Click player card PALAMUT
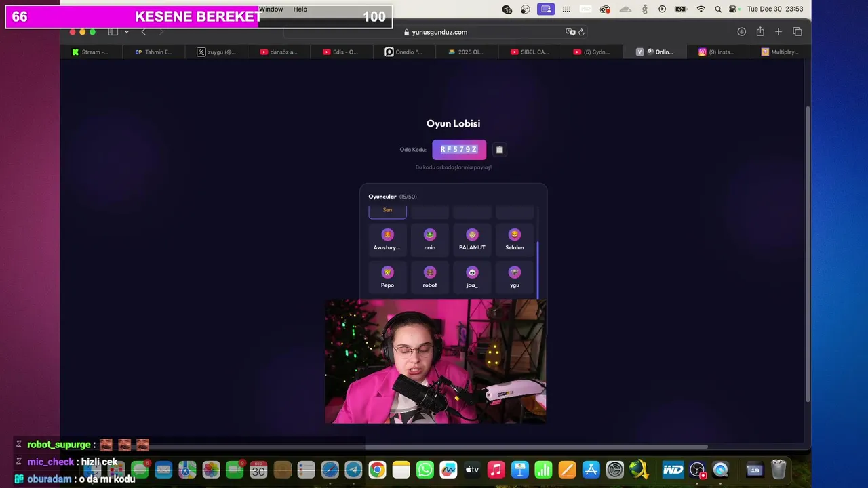This screenshot has width=868, height=488. tap(472, 240)
